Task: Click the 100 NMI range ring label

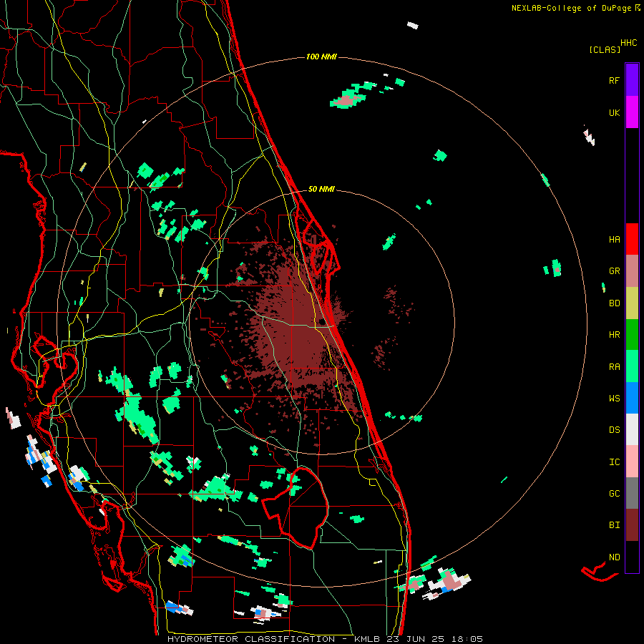Action: [321, 57]
